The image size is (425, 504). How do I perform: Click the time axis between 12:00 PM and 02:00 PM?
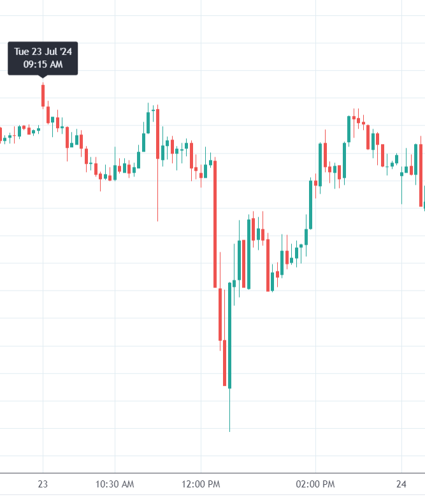[258, 484]
